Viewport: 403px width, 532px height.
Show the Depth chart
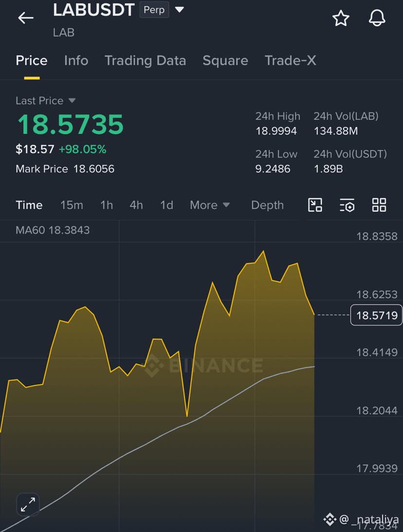(267, 205)
